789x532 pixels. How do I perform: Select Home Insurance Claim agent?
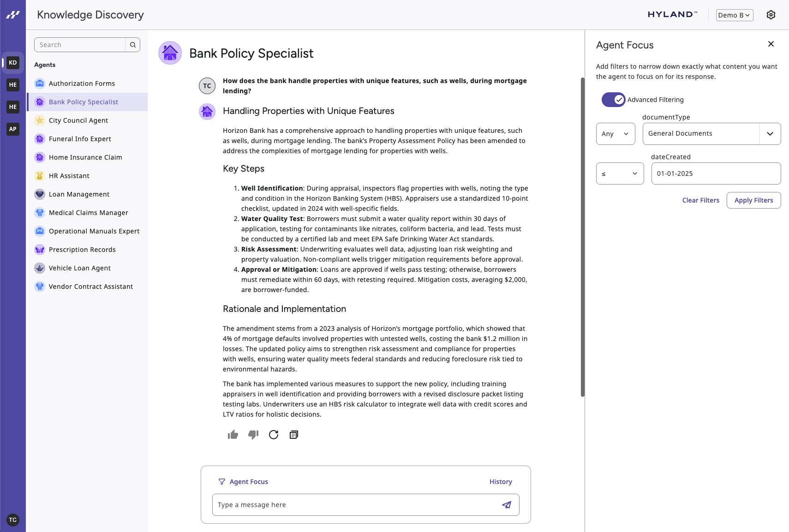point(87,157)
